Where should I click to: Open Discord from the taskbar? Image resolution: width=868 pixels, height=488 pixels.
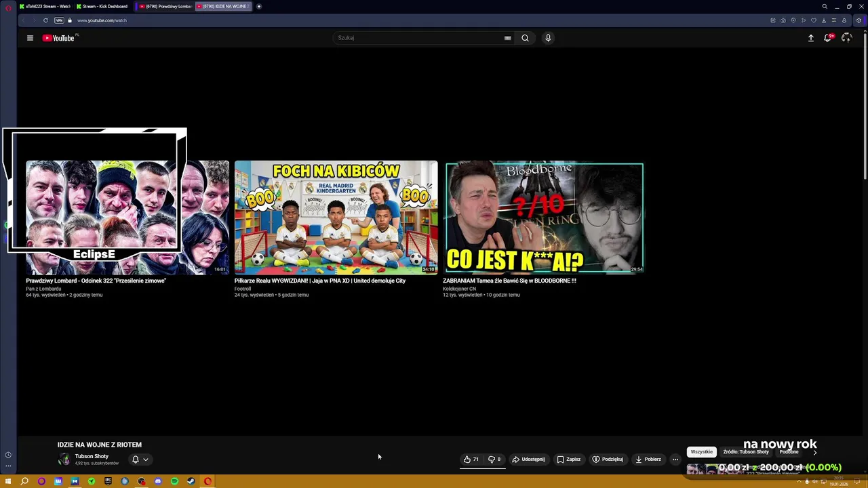(x=158, y=481)
